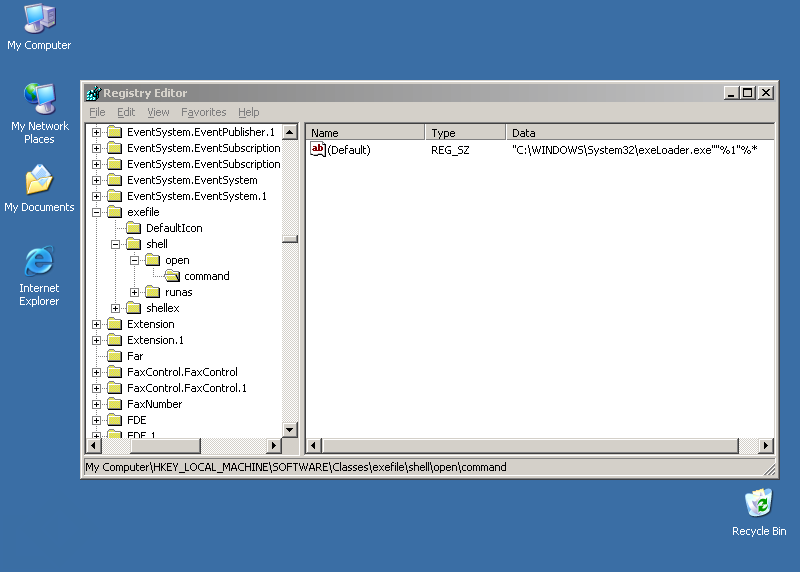The image size is (800, 572).
Task: Maximize the Registry Editor window
Action: [x=748, y=93]
